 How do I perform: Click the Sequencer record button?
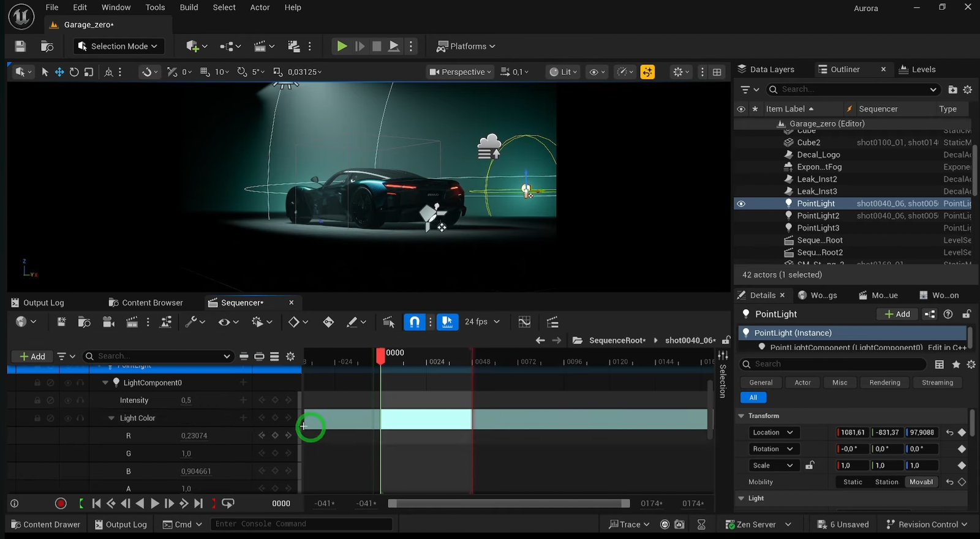tap(61, 503)
